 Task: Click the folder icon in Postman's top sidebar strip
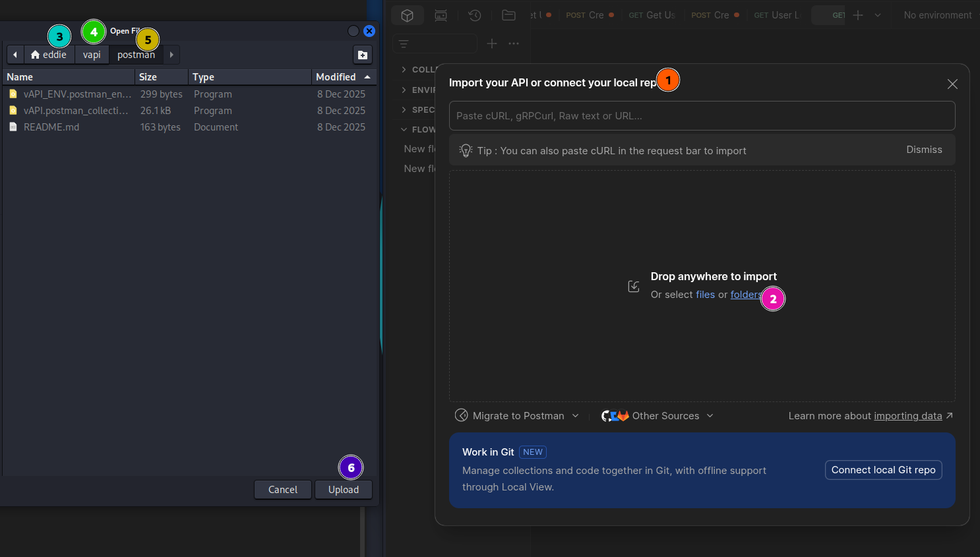pyautogui.click(x=508, y=15)
